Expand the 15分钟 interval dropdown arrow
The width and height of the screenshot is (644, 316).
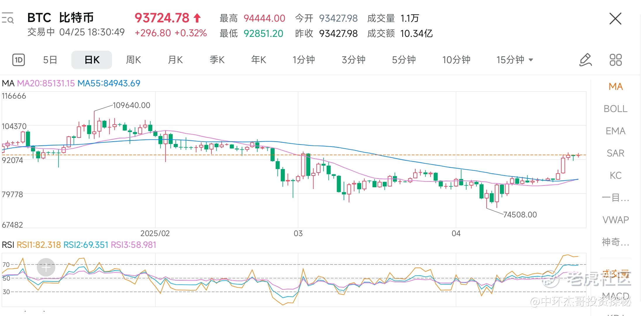[531, 60]
